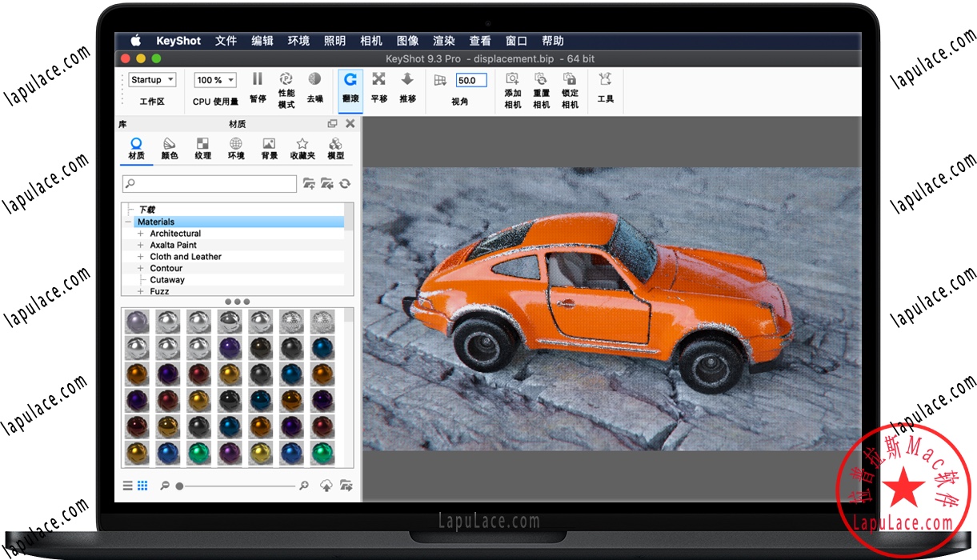Click the perspective grid icon beside 50.0
This screenshot has width=977, height=560.
click(x=440, y=80)
